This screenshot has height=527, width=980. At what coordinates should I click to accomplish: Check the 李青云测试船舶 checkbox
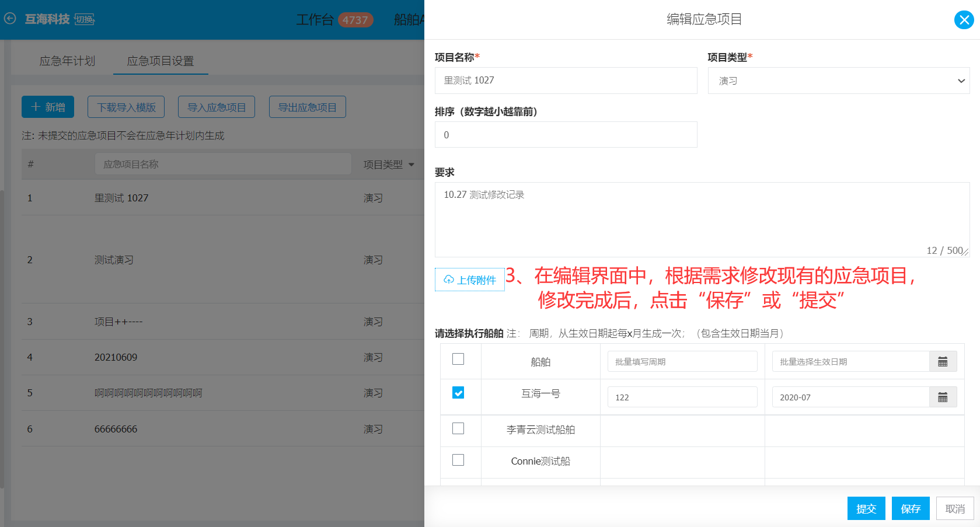click(458, 428)
